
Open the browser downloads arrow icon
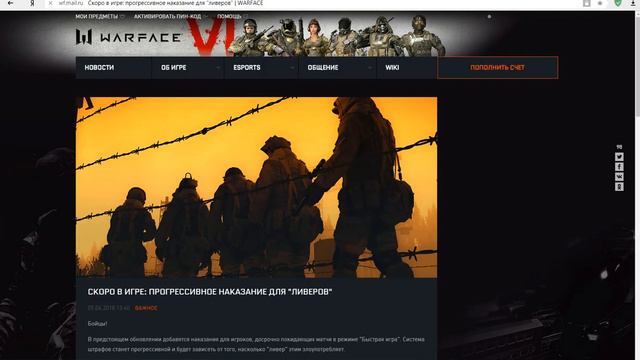click(633, 3)
